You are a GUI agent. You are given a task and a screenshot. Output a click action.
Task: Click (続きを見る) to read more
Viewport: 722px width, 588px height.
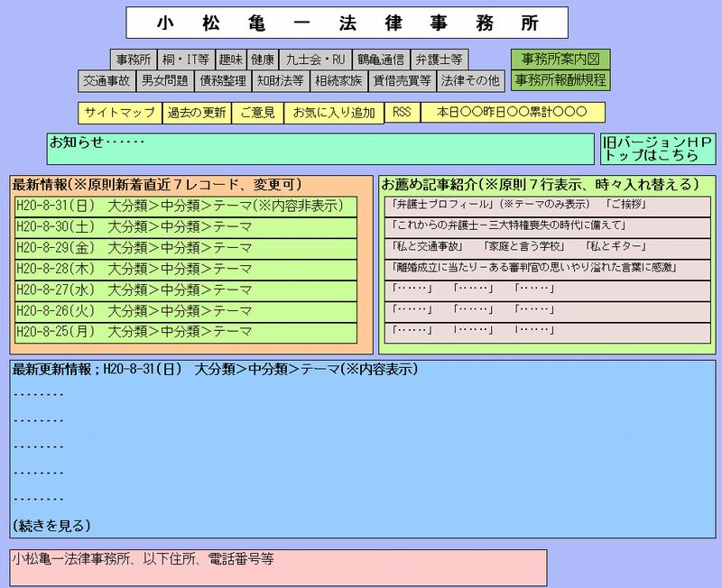point(52,525)
